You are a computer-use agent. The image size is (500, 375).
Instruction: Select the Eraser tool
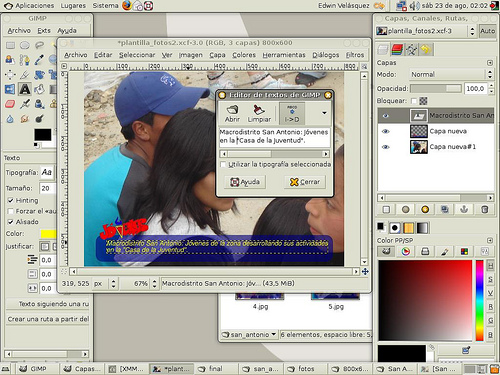coord(10,104)
